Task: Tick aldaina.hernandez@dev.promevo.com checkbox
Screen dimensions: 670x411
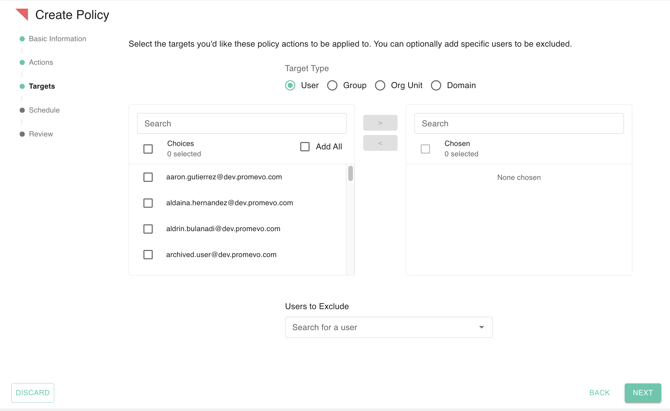Action: [148, 203]
